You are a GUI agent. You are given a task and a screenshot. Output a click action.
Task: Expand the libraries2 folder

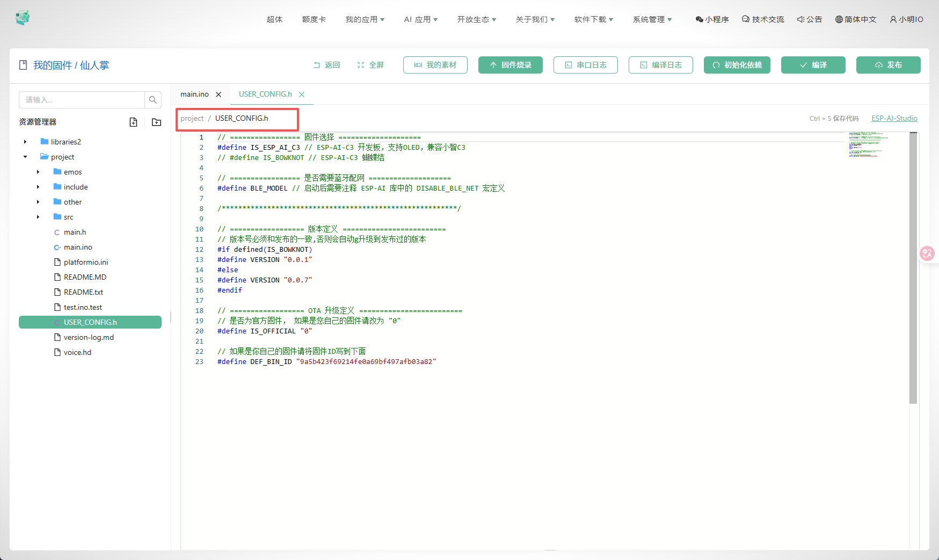pyautogui.click(x=25, y=142)
